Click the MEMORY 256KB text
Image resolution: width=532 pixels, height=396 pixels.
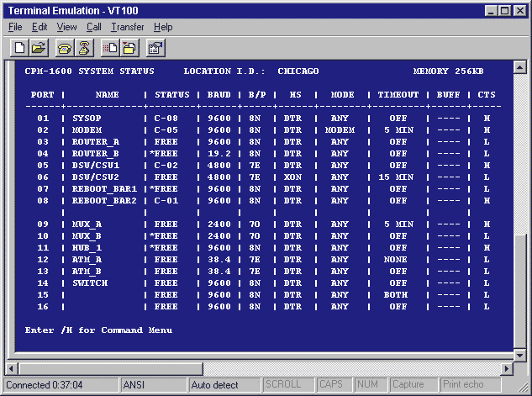[448, 71]
